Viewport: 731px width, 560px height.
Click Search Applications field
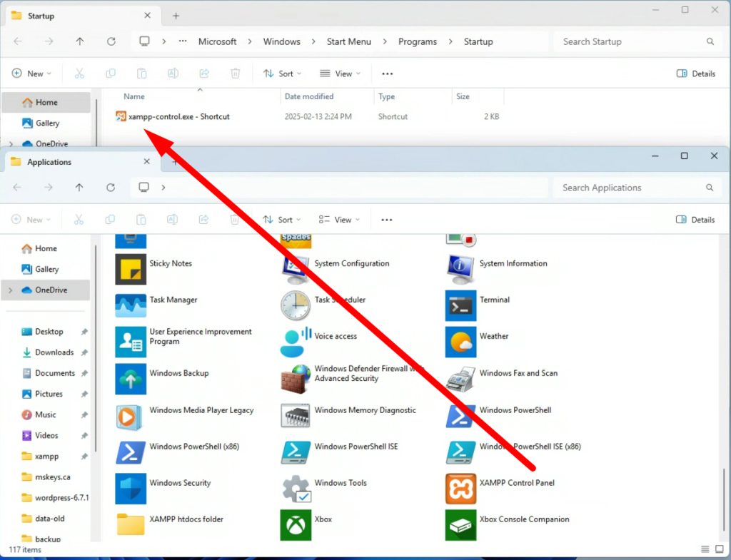[637, 188]
